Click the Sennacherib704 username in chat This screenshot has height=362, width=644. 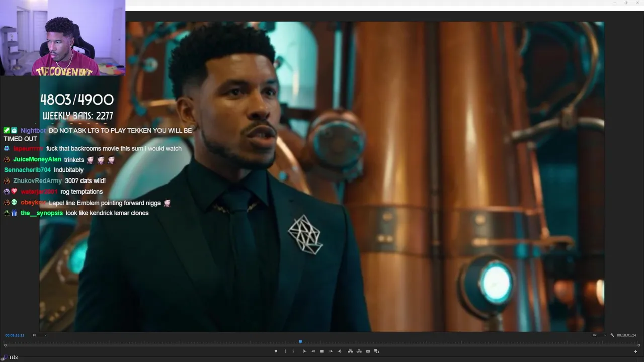[x=27, y=170]
